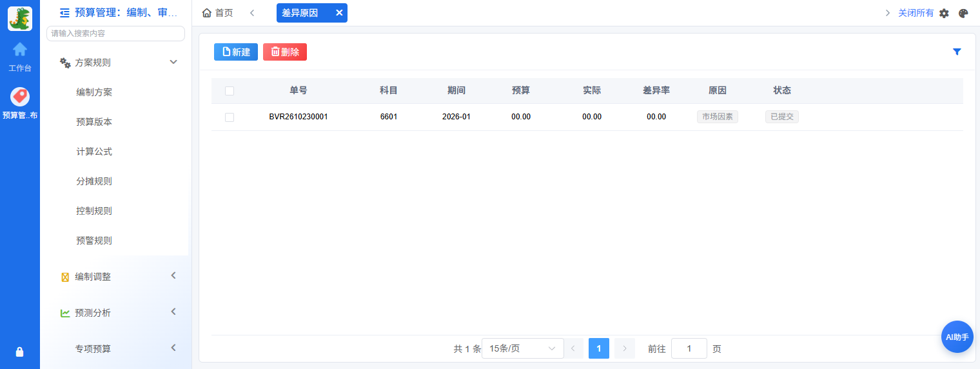Image resolution: width=980 pixels, height=369 pixels.
Task: Open the 15条/页 page size dropdown
Action: point(523,348)
